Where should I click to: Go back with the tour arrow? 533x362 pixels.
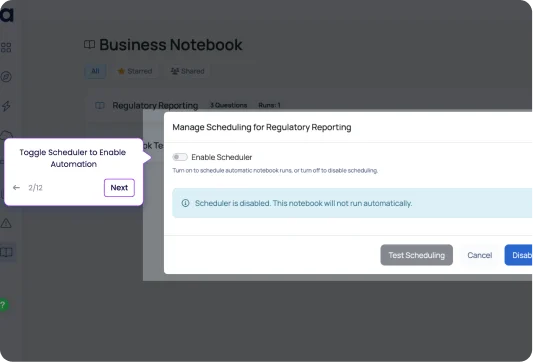pos(16,188)
